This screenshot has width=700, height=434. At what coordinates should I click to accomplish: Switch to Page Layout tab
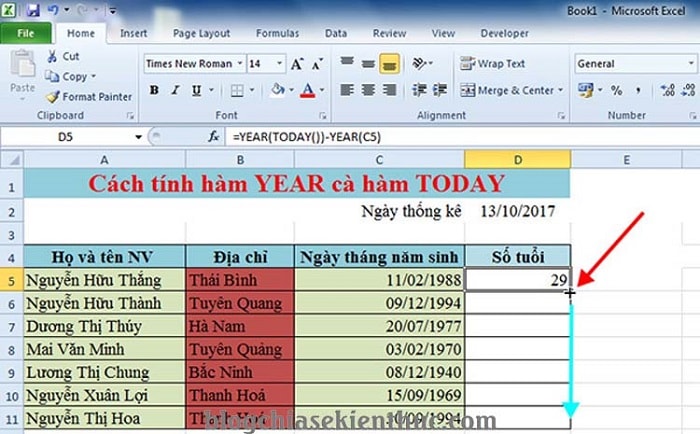click(201, 33)
